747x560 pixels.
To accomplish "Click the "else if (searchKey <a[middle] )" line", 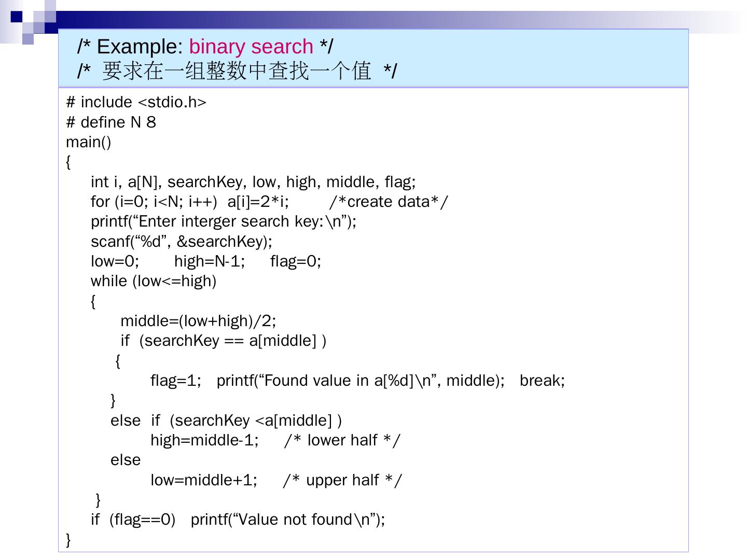I will (226, 421).
